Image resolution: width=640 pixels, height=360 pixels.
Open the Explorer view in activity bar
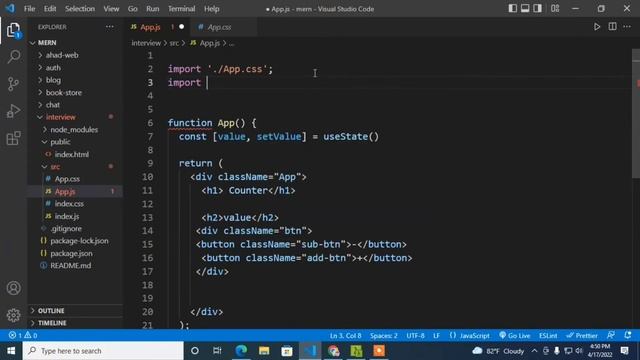[13, 30]
